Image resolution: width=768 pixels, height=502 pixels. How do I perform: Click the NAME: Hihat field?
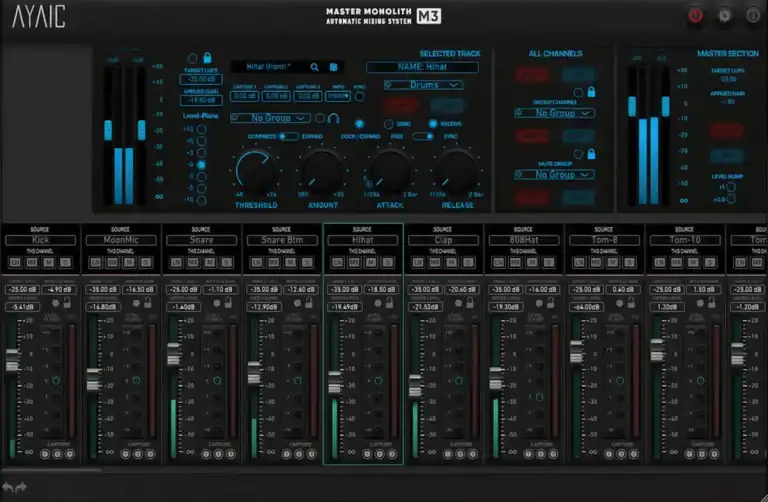point(422,67)
